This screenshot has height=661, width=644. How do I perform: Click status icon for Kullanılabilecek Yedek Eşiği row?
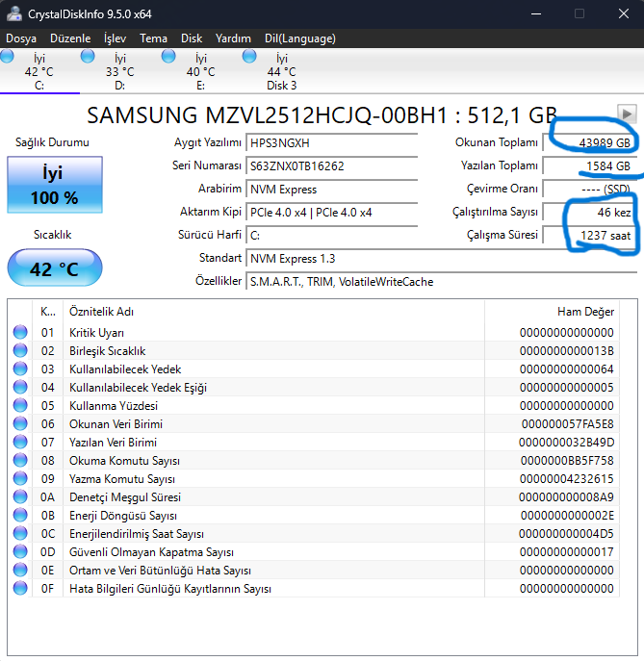(x=20, y=387)
